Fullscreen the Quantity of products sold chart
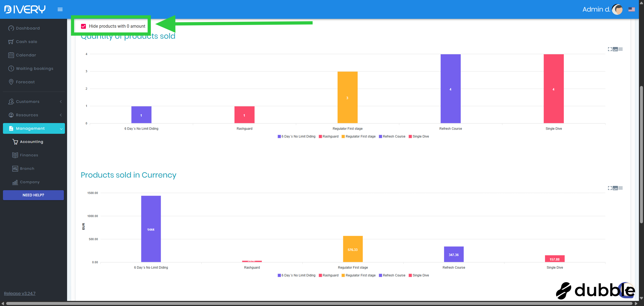The height and width of the screenshot is (306, 644). pos(610,49)
